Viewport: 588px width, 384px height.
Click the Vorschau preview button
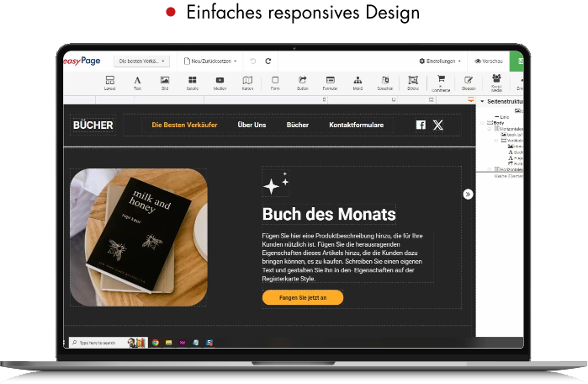489,61
